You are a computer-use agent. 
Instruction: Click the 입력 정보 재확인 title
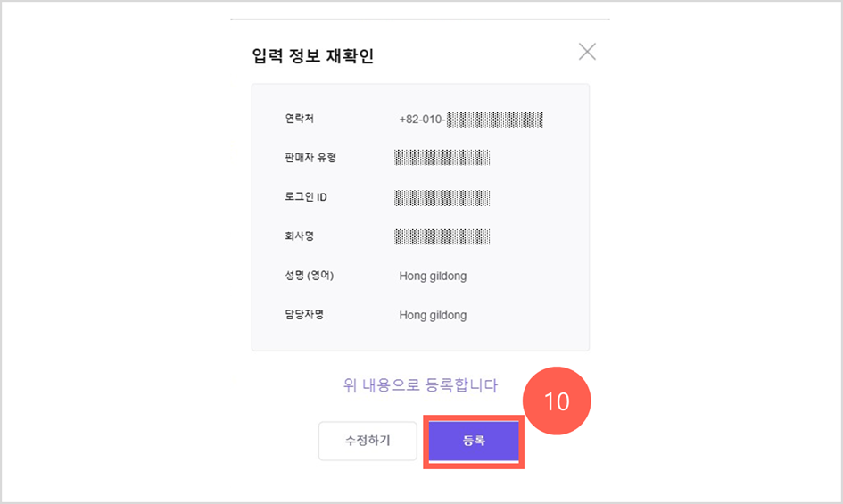[x=313, y=56]
